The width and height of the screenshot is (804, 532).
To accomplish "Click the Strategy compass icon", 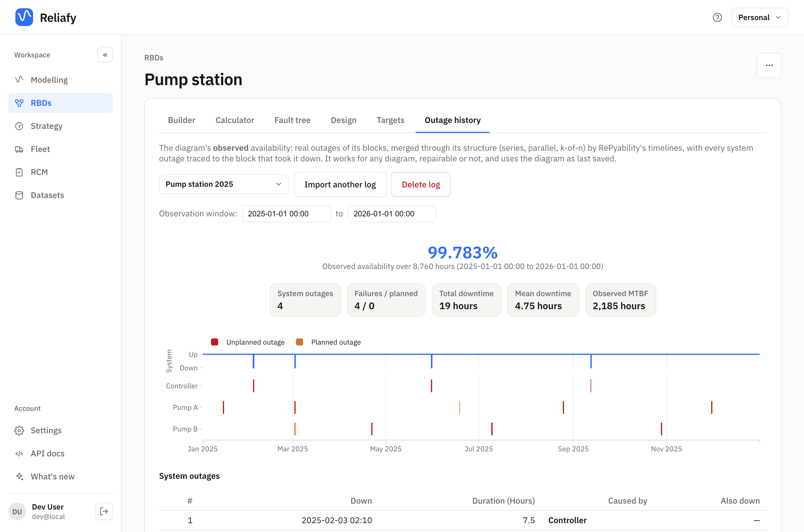I will [x=19, y=126].
